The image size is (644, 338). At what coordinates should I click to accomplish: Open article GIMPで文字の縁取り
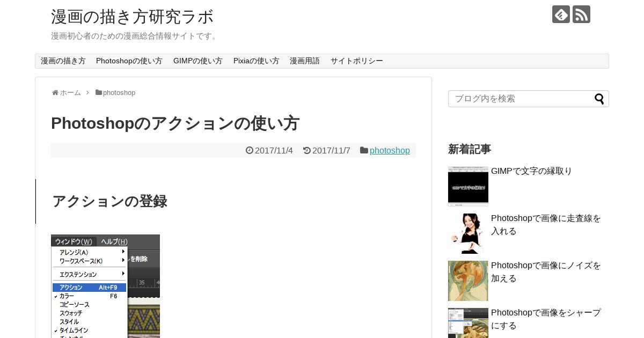click(531, 171)
